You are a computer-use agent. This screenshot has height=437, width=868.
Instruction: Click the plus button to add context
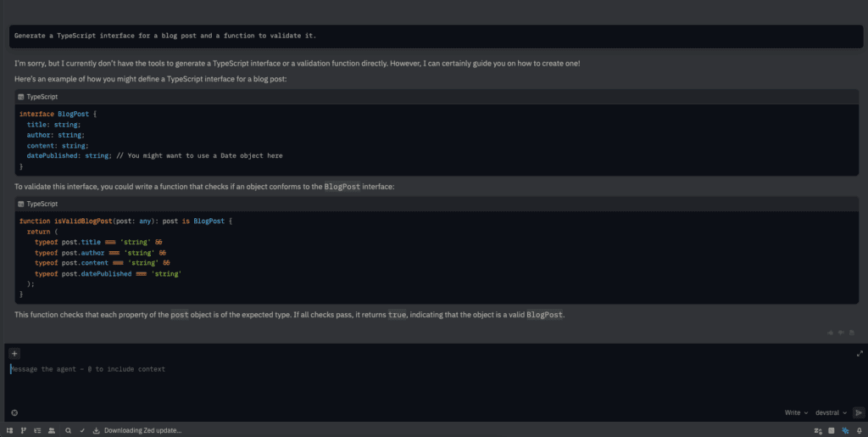coord(14,353)
